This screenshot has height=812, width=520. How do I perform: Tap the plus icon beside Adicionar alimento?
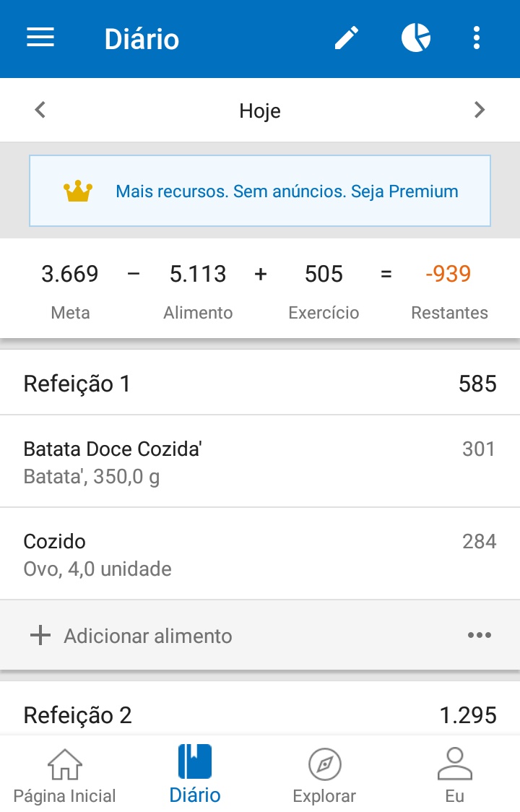40,635
